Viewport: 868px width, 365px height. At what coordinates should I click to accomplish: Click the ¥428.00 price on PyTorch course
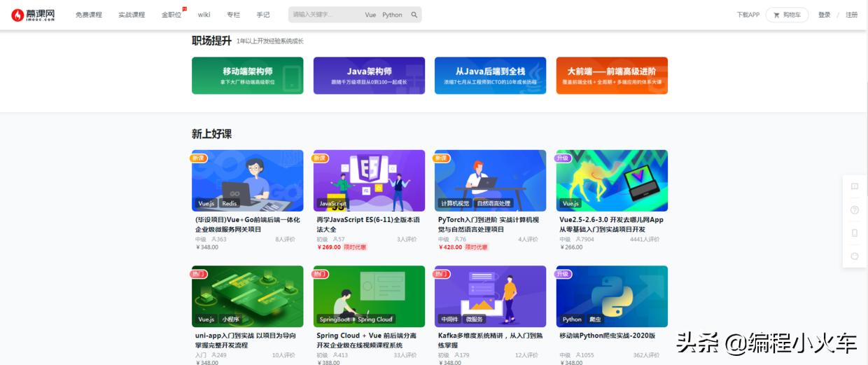[x=450, y=247]
